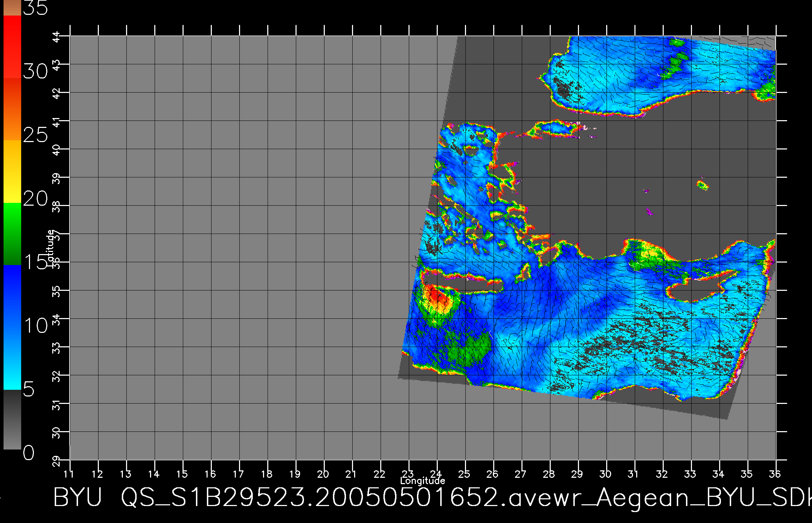Click the 5 label on the color scale
Screen dimensions: 812x523
(29, 390)
